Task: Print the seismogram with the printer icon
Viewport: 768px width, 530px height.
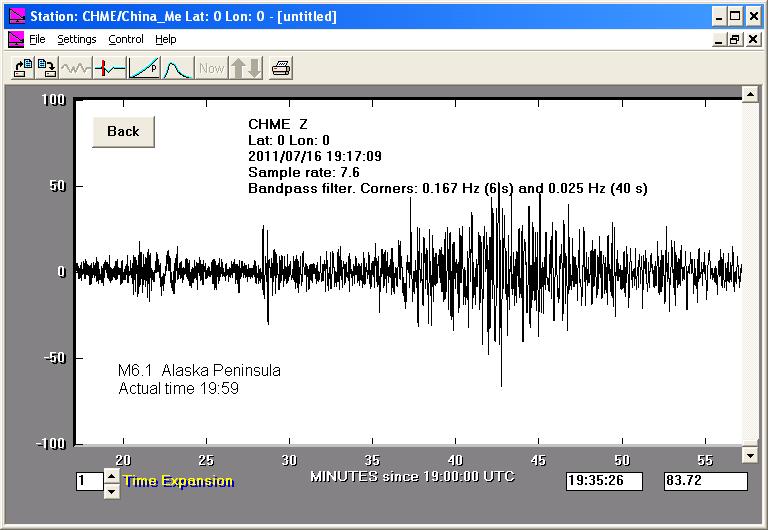Action: click(281, 68)
